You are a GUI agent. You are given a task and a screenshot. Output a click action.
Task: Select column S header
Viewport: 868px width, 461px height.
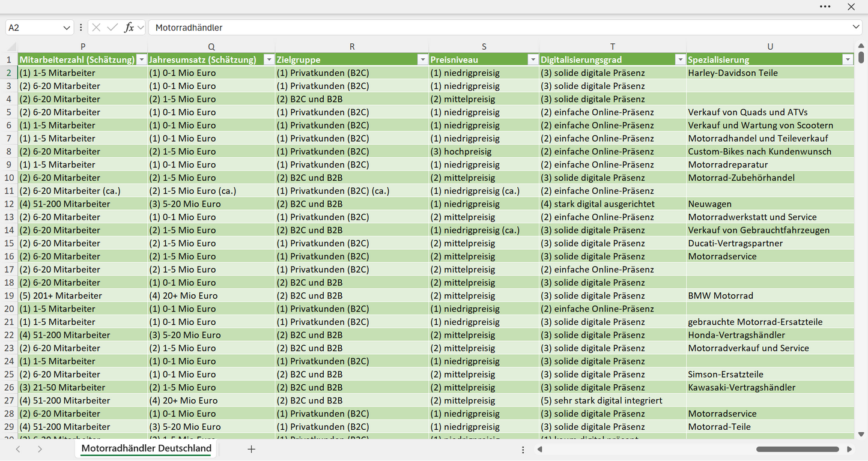[484, 47]
